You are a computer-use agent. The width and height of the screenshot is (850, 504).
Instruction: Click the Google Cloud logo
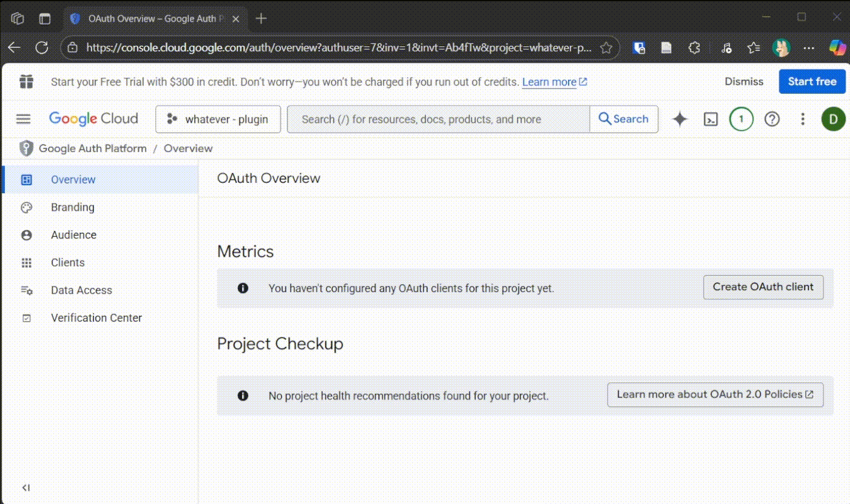click(93, 119)
